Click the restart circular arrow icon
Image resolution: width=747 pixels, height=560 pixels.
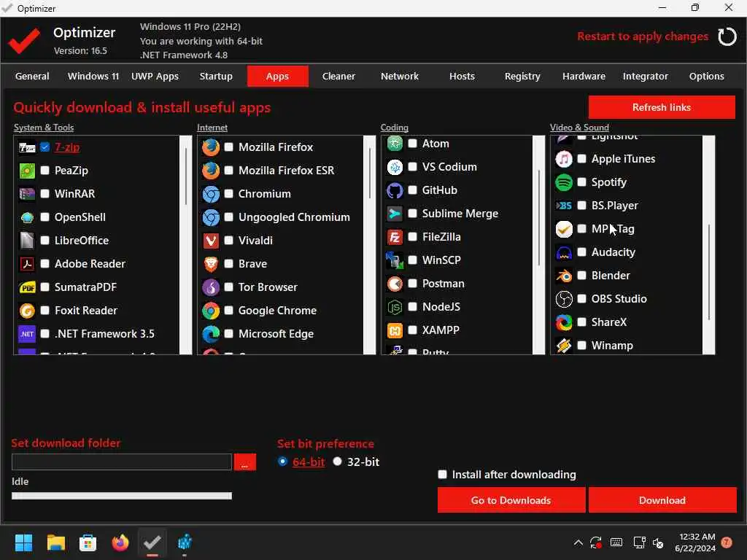point(727,36)
